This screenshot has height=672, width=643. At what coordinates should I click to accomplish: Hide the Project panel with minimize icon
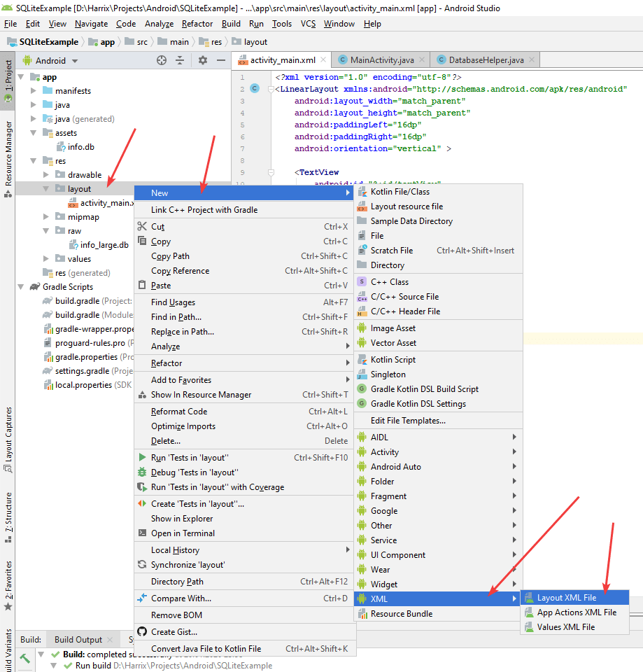220,61
